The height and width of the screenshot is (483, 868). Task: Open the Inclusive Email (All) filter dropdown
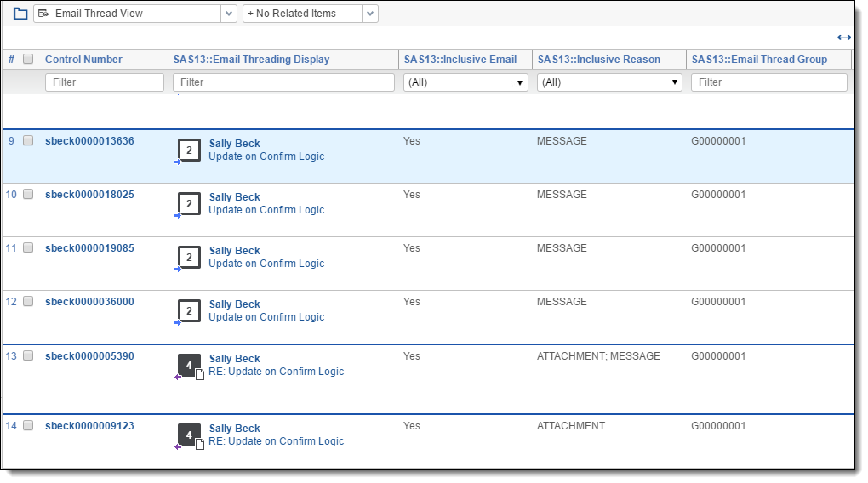(x=465, y=82)
